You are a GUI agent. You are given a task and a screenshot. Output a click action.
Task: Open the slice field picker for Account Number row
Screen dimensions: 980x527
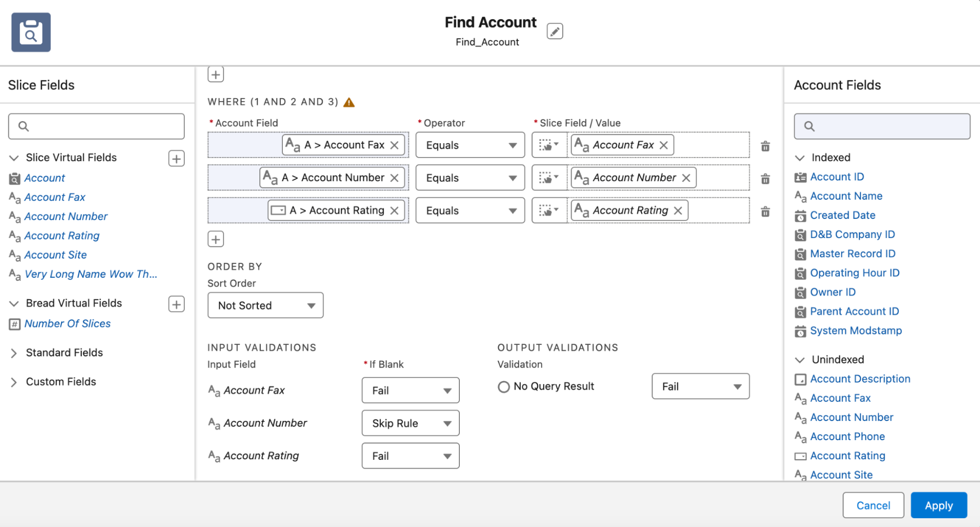tap(549, 178)
